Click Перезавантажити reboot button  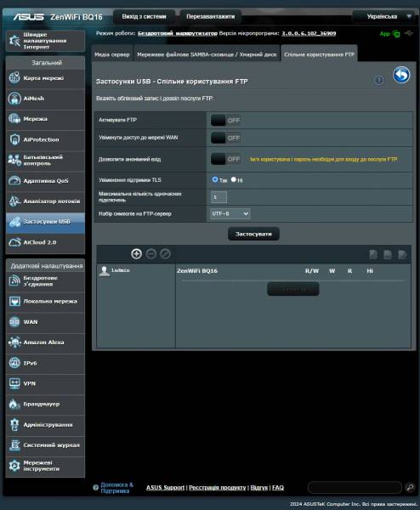tap(211, 17)
